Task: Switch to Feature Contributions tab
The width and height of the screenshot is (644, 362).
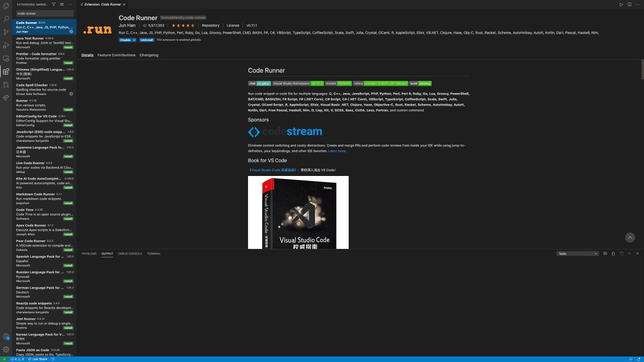Action: click(x=116, y=55)
